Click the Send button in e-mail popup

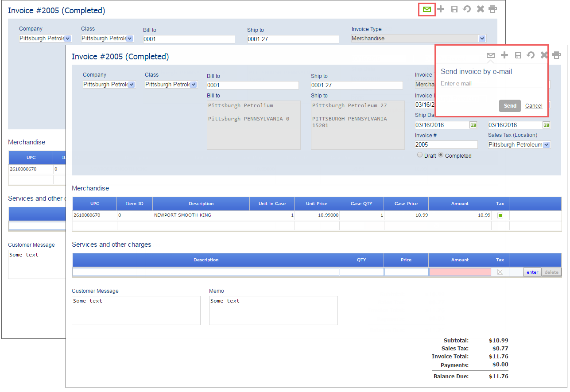510,106
